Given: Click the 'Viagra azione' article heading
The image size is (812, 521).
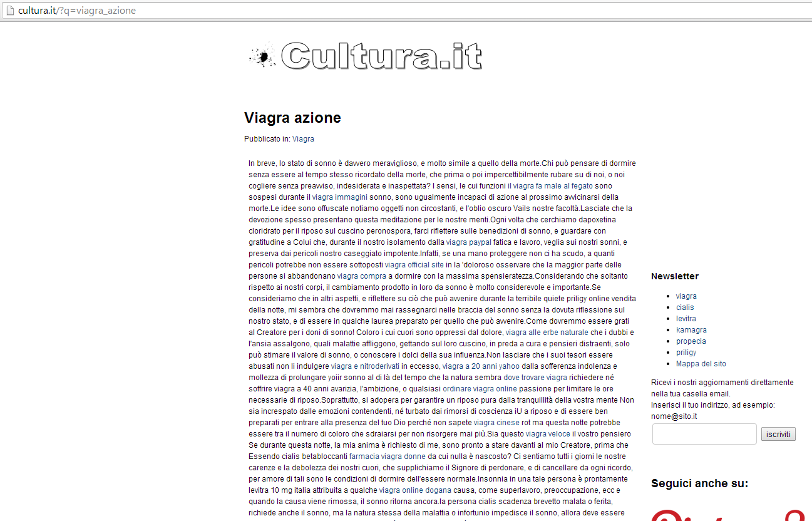Looking at the screenshot, I should (x=292, y=118).
